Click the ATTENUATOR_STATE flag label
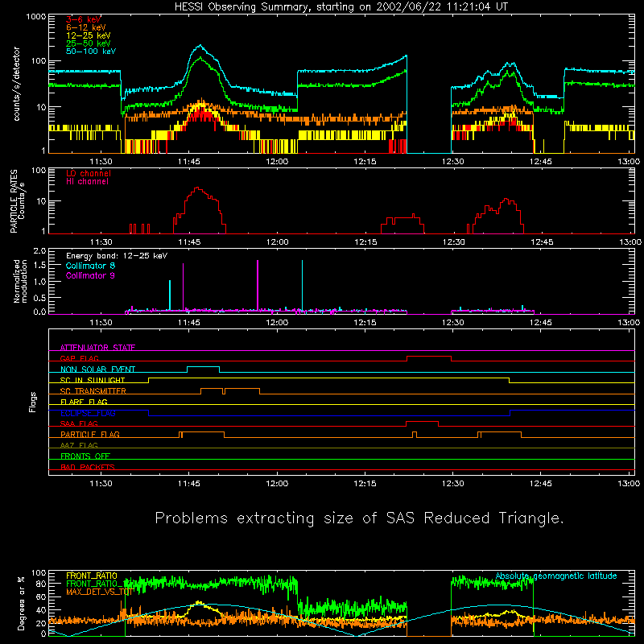 point(97,348)
